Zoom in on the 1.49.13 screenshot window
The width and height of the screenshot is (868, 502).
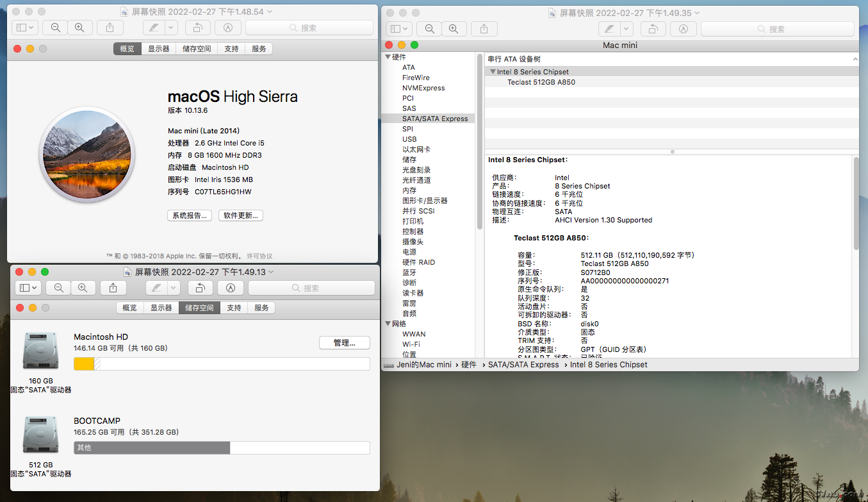(x=83, y=288)
